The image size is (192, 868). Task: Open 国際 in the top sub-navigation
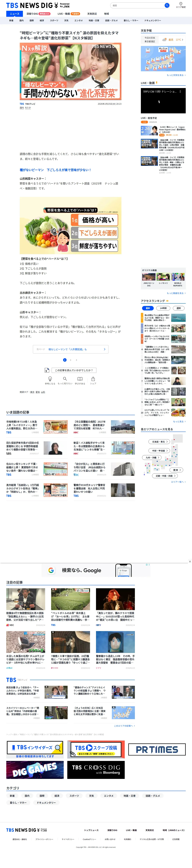click(32, 21)
